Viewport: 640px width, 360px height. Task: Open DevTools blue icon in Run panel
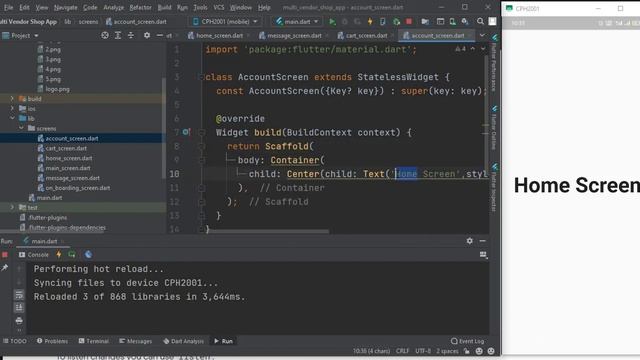(88, 255)
